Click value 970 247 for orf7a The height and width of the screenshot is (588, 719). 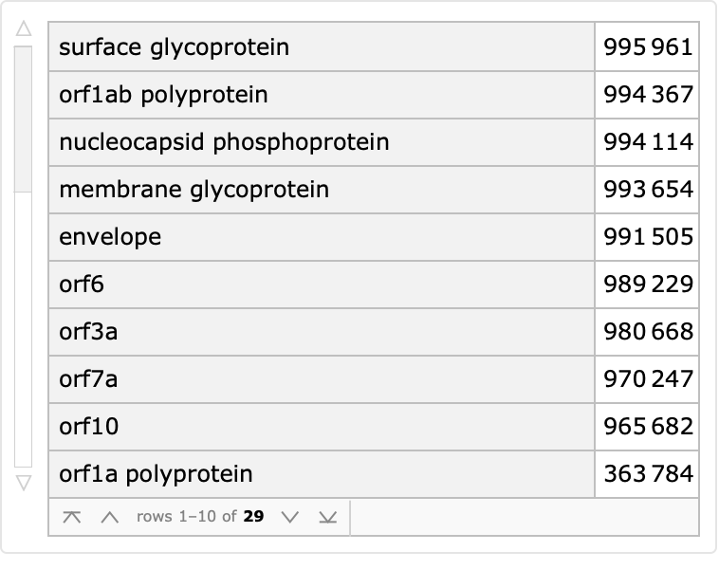click(648, 378)
